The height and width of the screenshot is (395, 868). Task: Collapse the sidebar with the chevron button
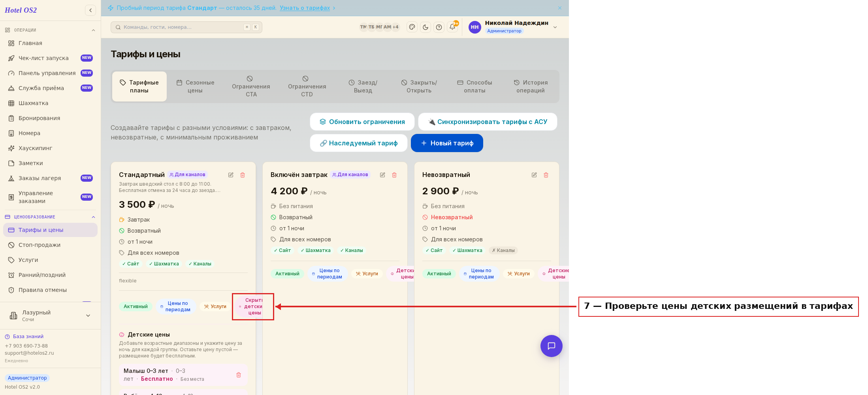point(90,10)
